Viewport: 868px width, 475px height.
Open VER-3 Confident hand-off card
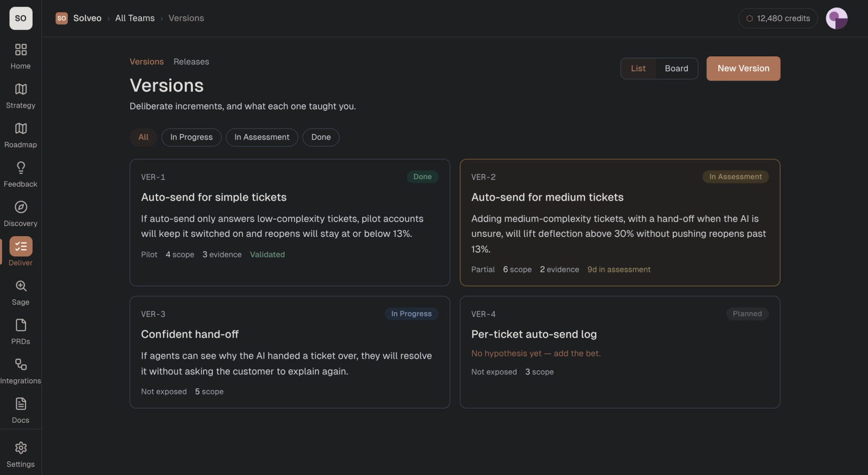(x=290, y=352)
